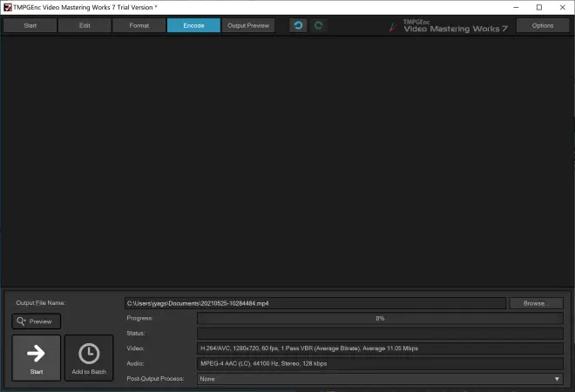Click the Preview button with magnifier
This screenshot has height=392, width=575.
(37, 321)
